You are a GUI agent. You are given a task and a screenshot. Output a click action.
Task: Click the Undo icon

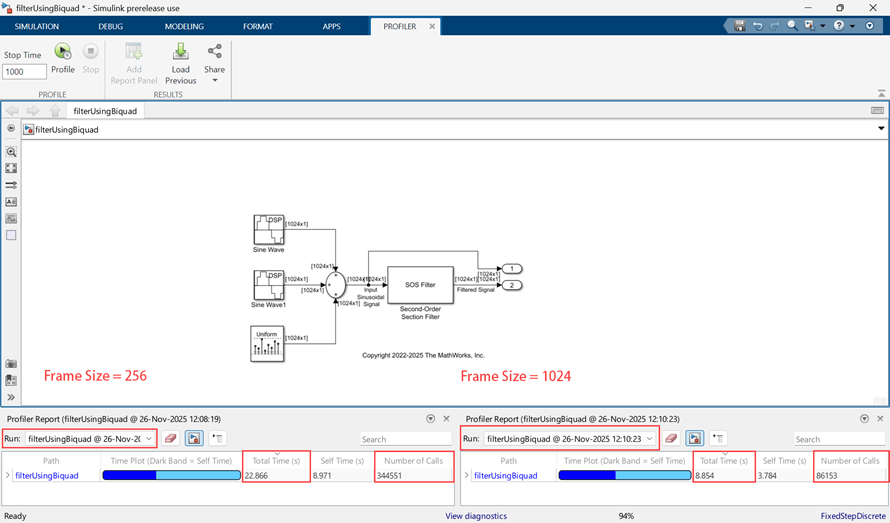(757, 26)
